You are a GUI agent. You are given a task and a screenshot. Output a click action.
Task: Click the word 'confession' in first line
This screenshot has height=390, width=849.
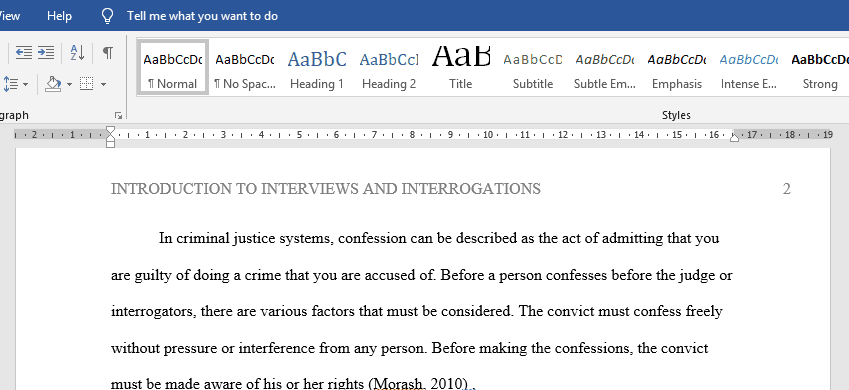(373, 238)
